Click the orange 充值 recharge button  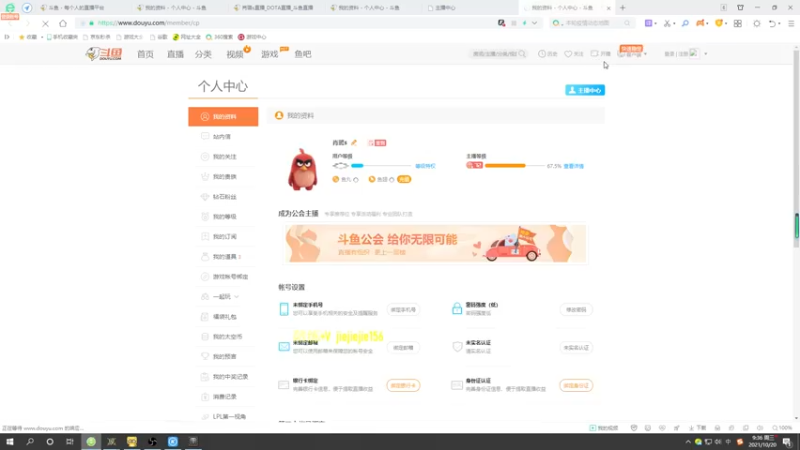[404, 180]
